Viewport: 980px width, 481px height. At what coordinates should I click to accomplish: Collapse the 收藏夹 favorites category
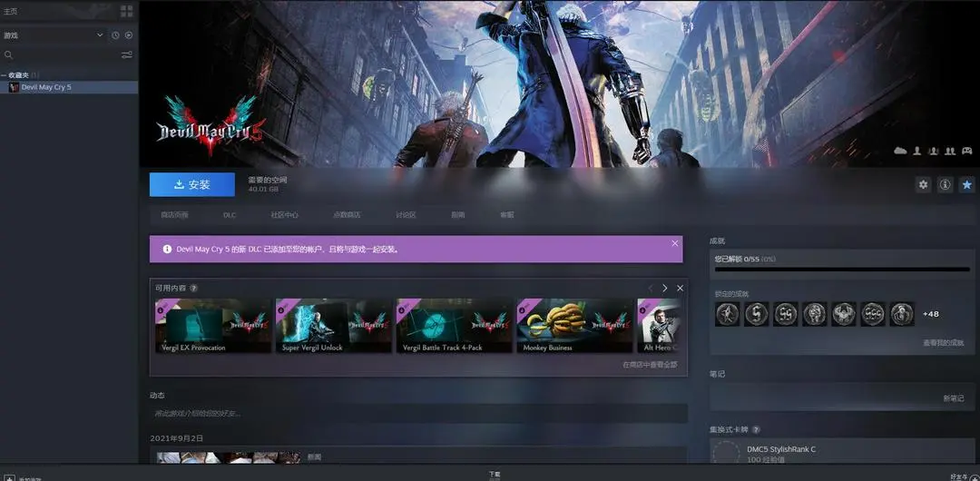[4, 75]
